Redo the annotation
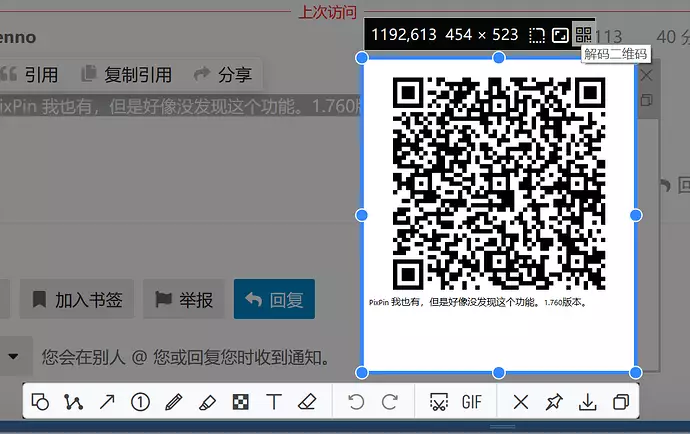 pos(389,401)
